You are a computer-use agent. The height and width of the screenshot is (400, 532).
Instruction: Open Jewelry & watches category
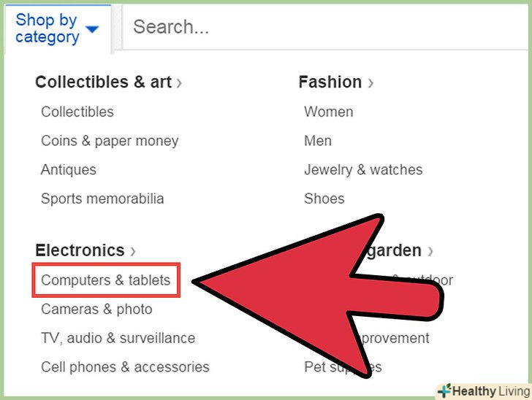point(363,169)
